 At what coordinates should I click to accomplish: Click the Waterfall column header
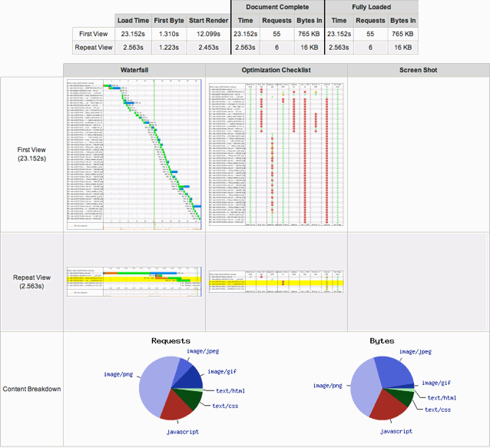pyautogui.click(x=134, y=70)
